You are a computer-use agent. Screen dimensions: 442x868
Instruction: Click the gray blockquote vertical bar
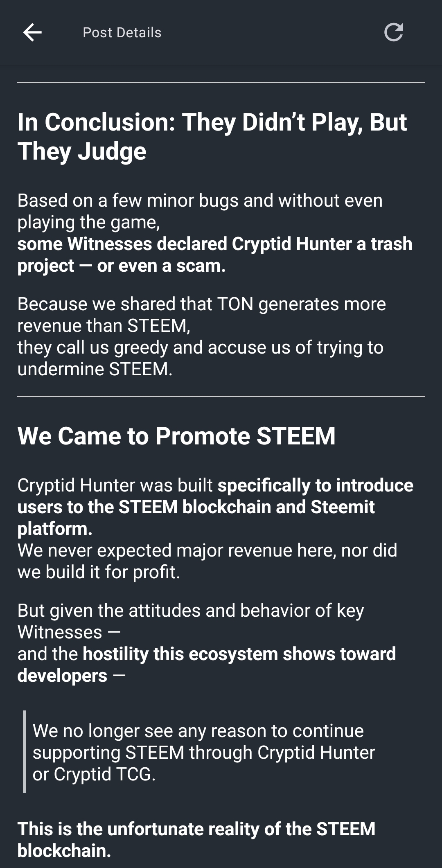(25, 751)
